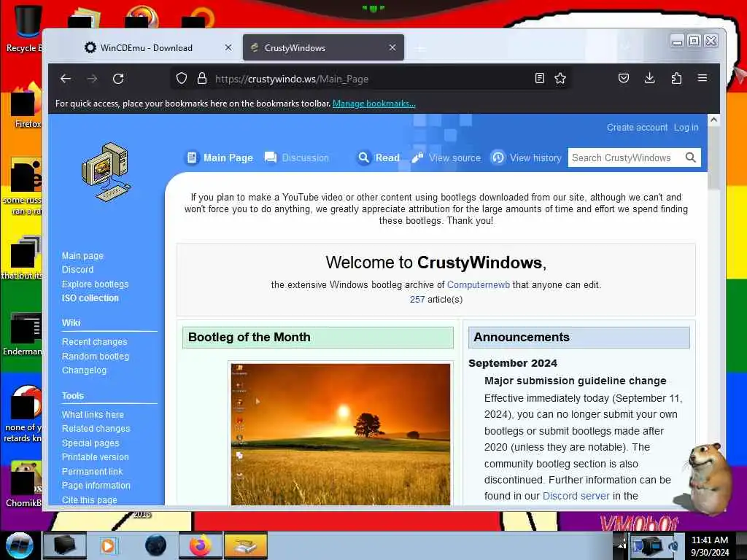Click the ChomikBox desktop icon
The height and width of the screenshot is (560, 747).
(25, 483)
